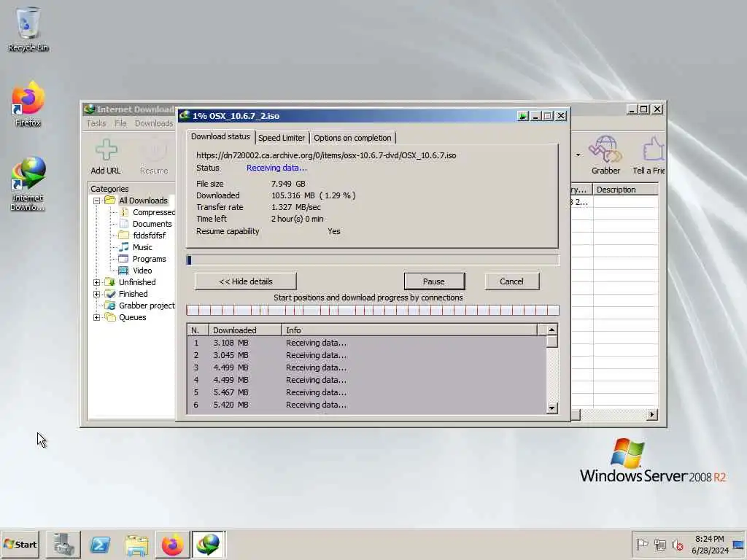Collapse the All Downloads tree node
This screenshot has width=747, height=560.
(97, 201)
